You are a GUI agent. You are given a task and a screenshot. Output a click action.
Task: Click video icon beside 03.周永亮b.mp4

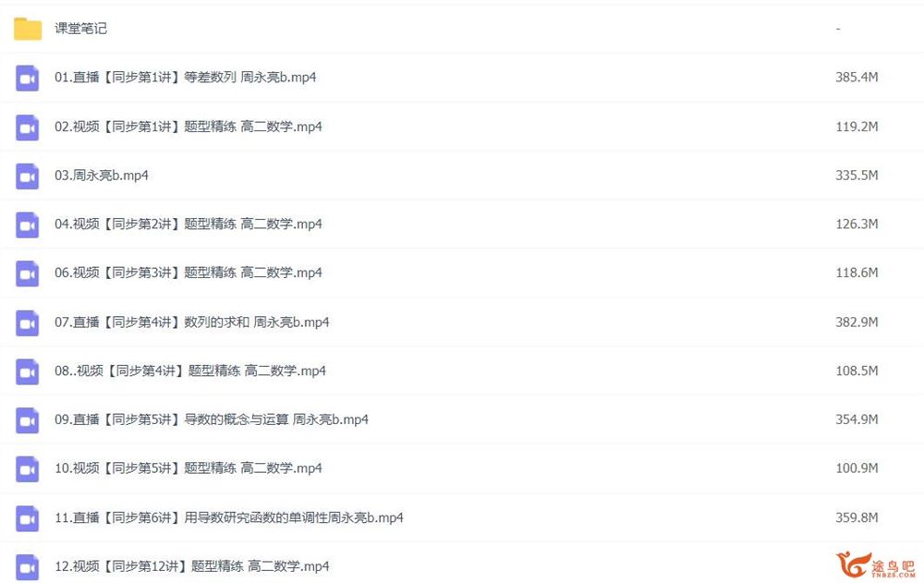(x=27, y=176)
